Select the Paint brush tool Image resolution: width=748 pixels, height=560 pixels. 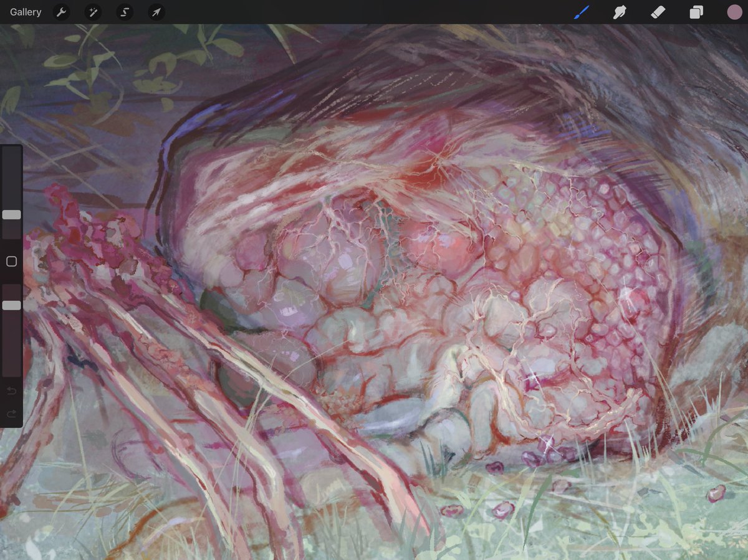(581, 12)
